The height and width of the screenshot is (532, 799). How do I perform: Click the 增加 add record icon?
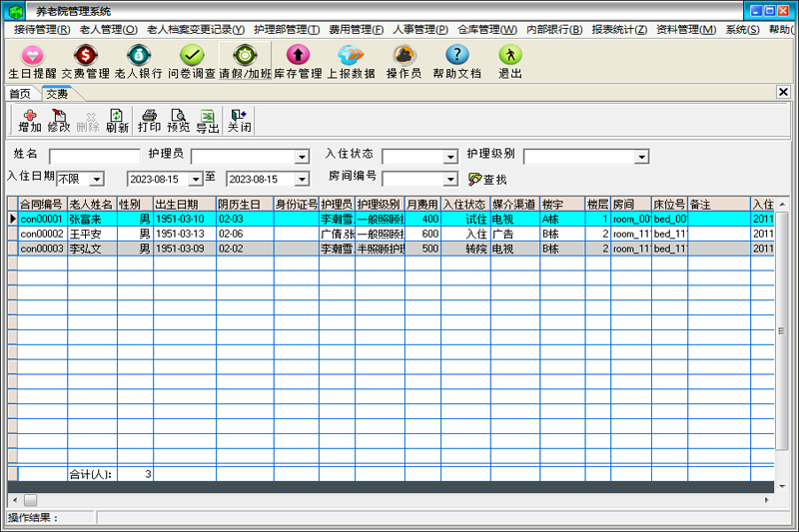(x=30, y=121)
